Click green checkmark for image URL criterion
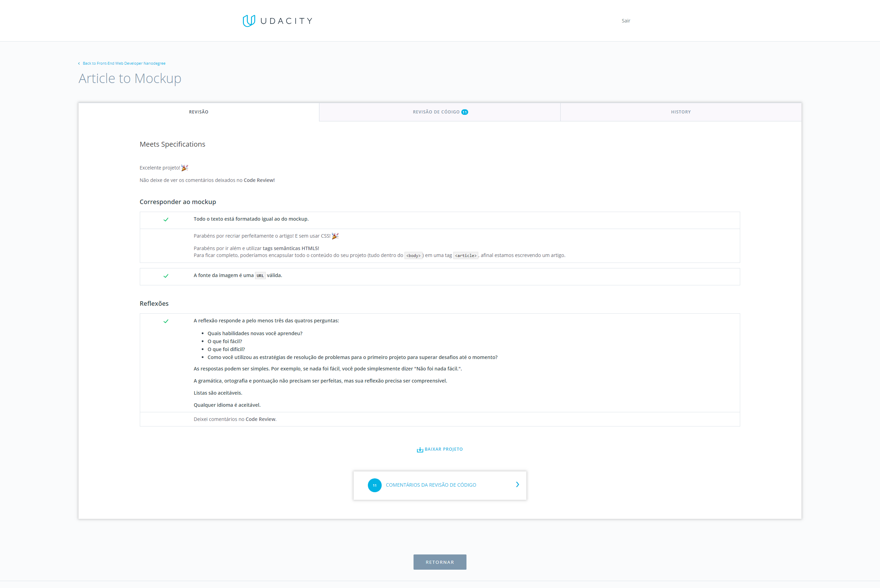The height and width of the screenshot is (588, 880). coord(166,276)
